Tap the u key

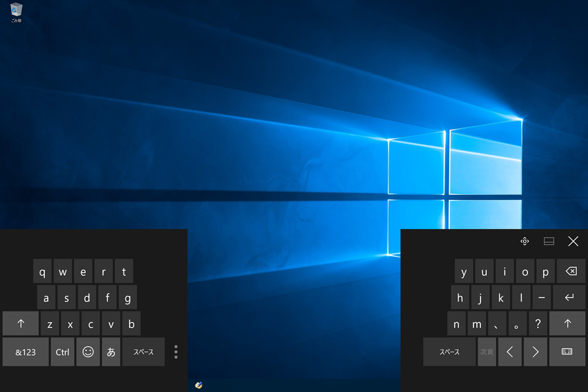pyautogui.click(x=485, y=271)
